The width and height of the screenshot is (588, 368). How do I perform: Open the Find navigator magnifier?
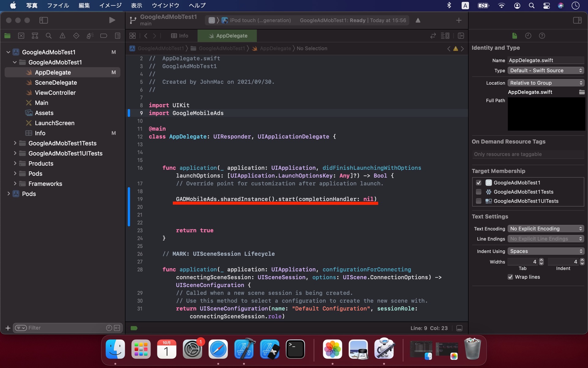click(48, 36)
